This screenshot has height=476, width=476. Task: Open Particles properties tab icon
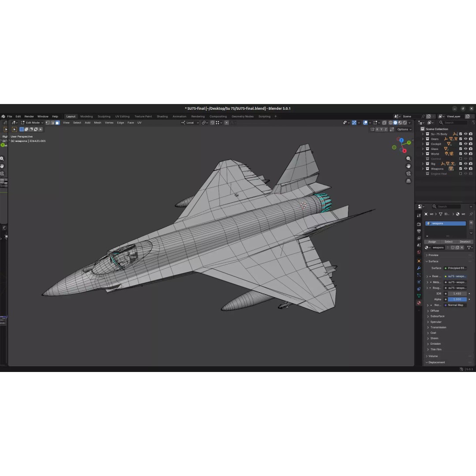(x=419, y=275)
